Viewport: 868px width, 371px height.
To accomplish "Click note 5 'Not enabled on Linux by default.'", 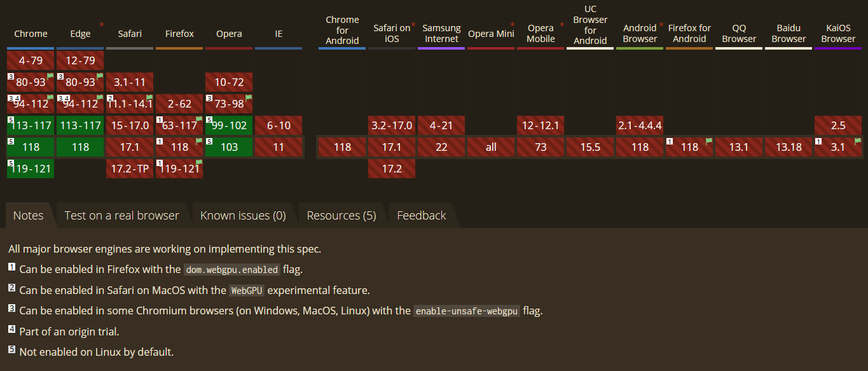I will [97, 352].
